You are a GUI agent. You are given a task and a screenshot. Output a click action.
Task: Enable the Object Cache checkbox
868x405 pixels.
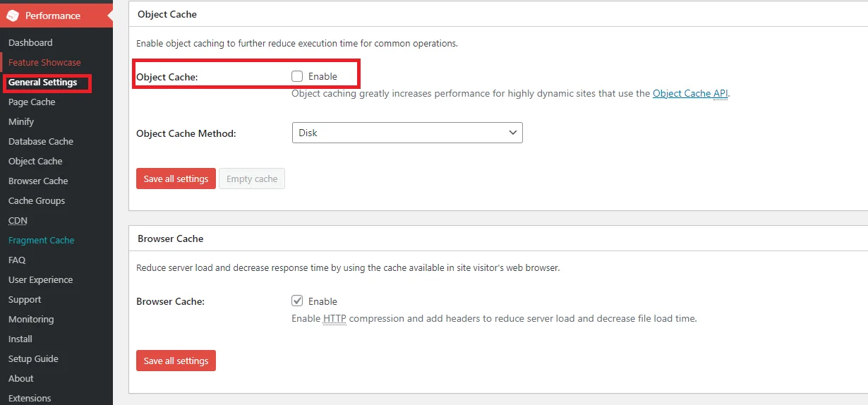point(297,76)
